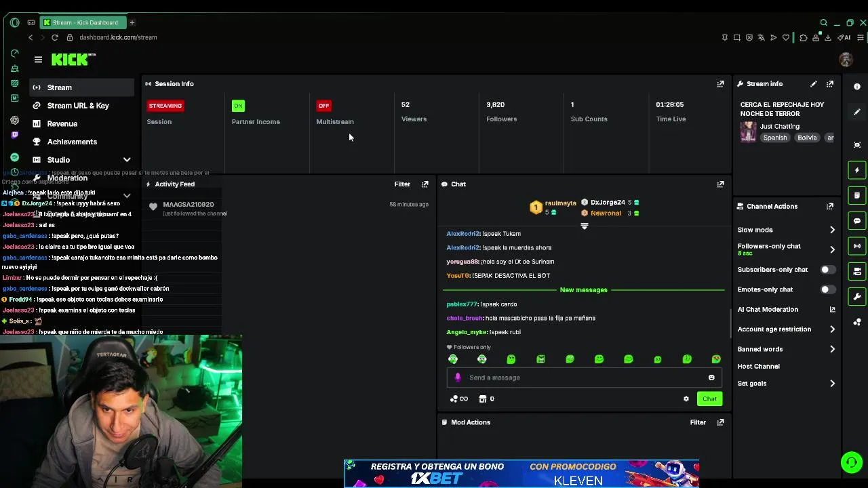Viewport: 868px width, 488px height.
Task: Pop out the Session Info panel
Action: click(720, 84)
